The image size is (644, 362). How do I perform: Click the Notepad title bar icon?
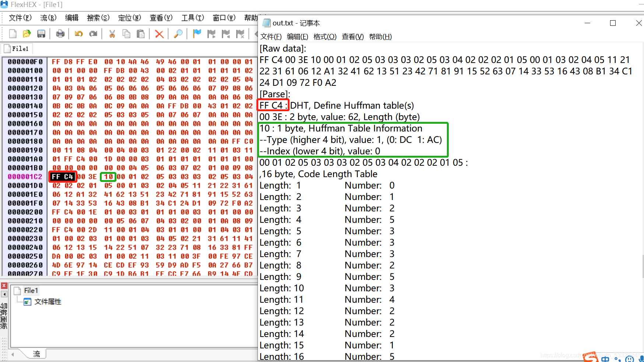[266, 23]
